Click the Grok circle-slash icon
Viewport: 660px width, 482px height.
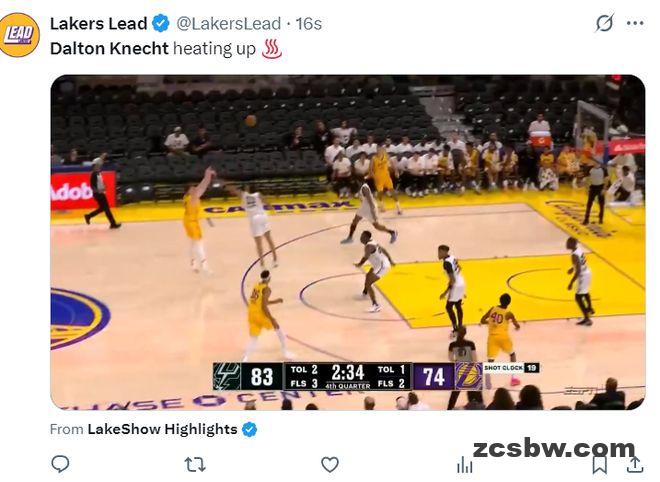[604, 23]
